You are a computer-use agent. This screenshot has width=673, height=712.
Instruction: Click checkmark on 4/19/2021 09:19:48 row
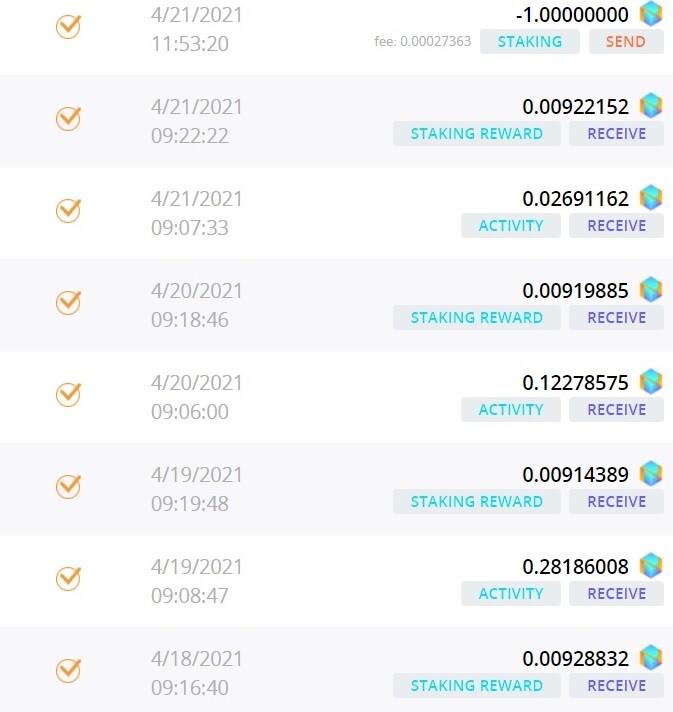click(x=69, y=486)
